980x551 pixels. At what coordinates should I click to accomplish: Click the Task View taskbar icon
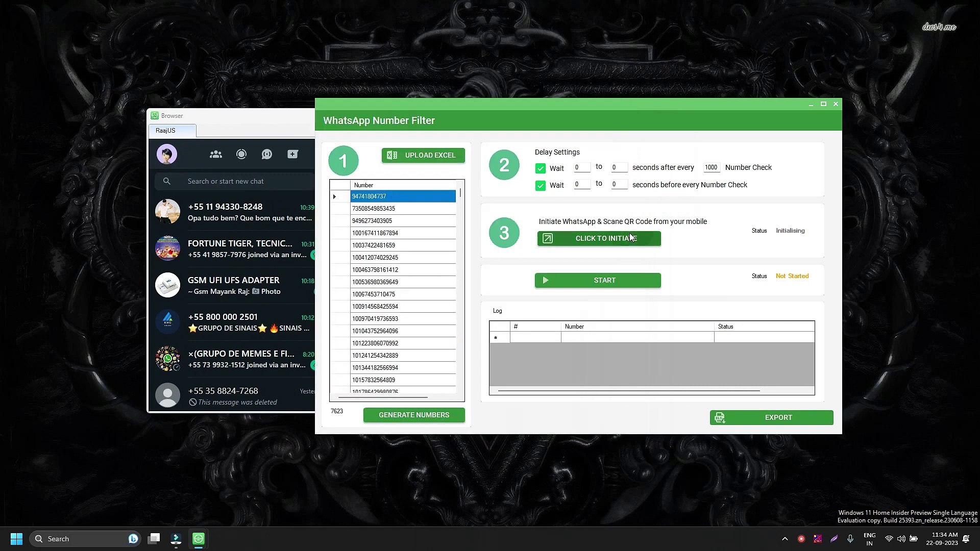pyautogui.click(x=154, y=539)
